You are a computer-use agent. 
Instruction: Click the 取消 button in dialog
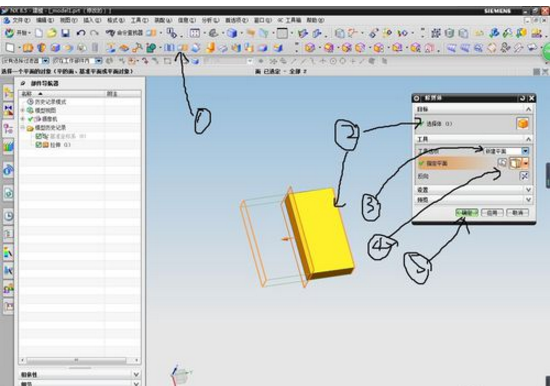[517, 213]
